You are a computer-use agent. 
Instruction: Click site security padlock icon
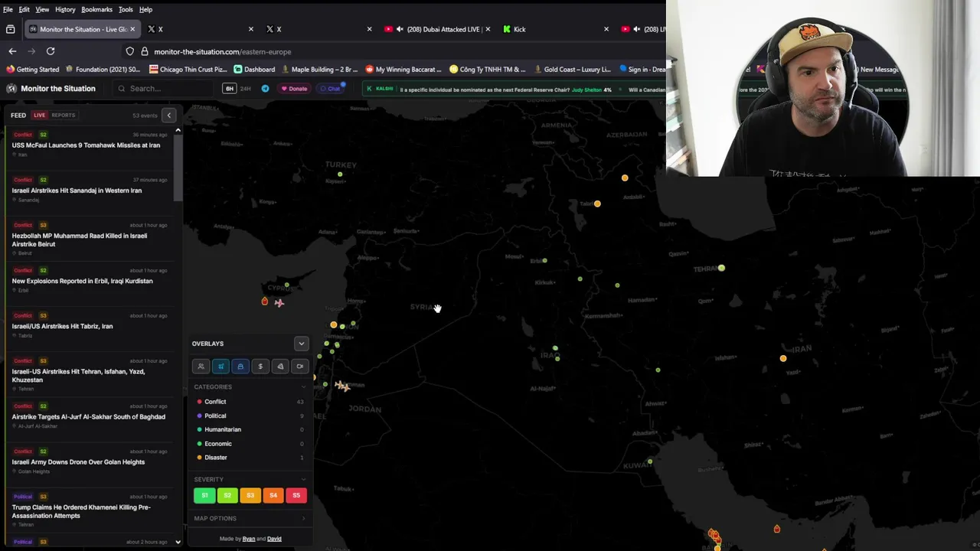point(144,51)
